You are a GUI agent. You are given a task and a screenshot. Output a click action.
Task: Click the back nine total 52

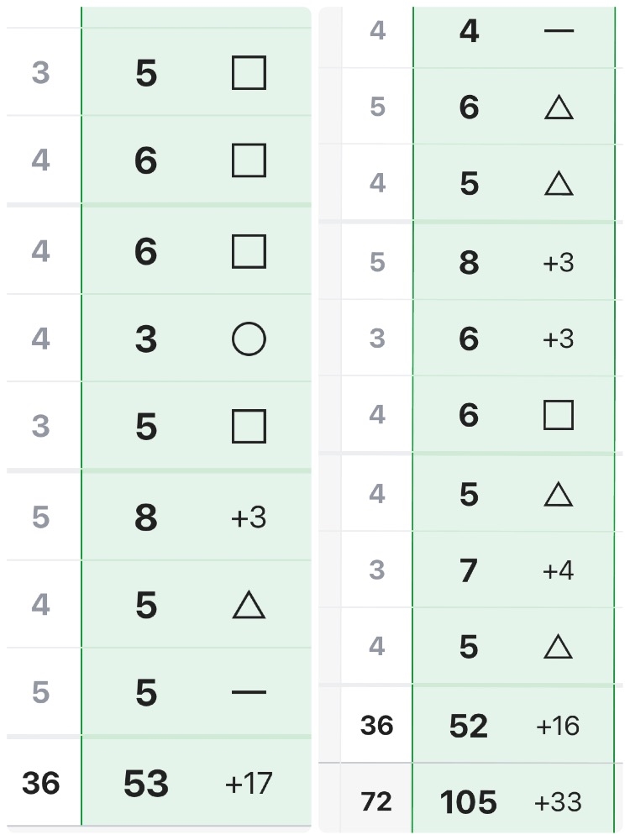pos(469,726)
